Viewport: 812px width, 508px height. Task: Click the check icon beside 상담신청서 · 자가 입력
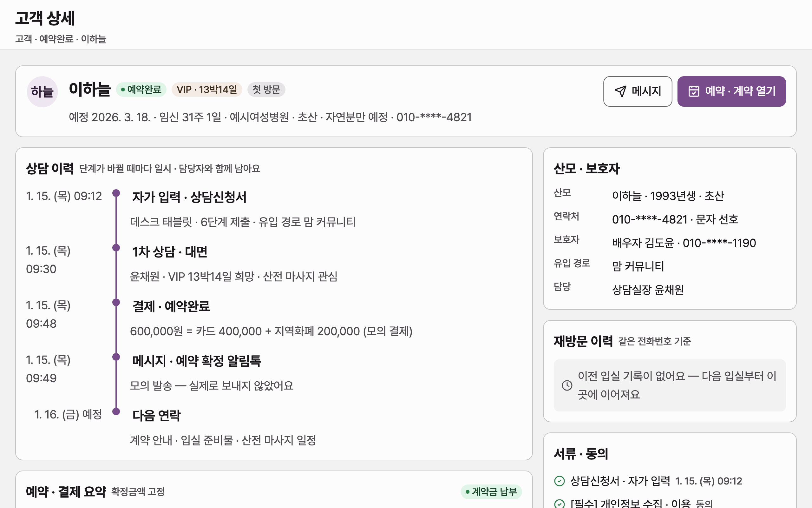point(559,481)
